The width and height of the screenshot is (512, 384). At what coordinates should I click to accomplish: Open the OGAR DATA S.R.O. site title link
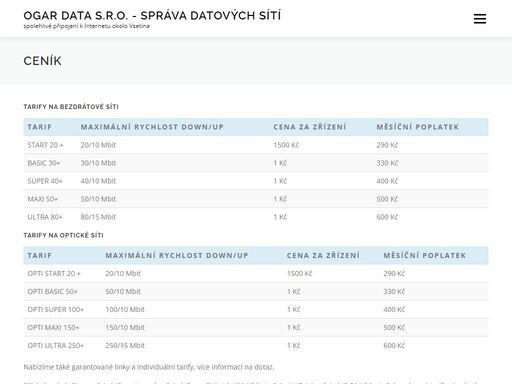click(152, 16)
